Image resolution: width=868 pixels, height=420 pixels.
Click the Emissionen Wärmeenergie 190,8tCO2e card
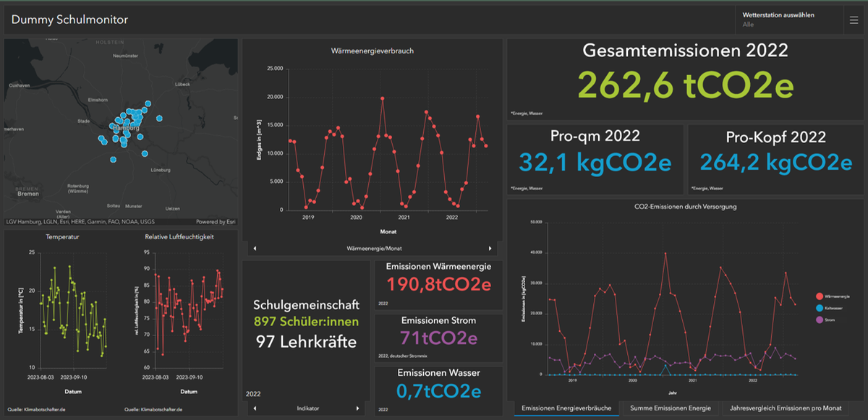(438, 285)
